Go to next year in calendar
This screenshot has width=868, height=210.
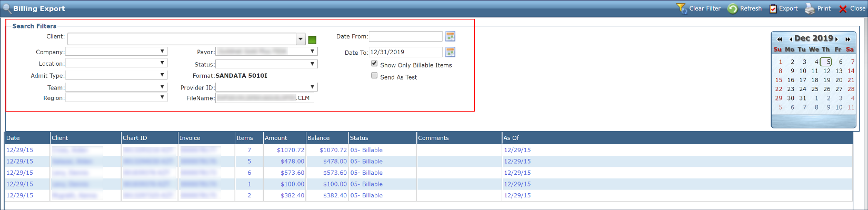[x=848, y=39]
